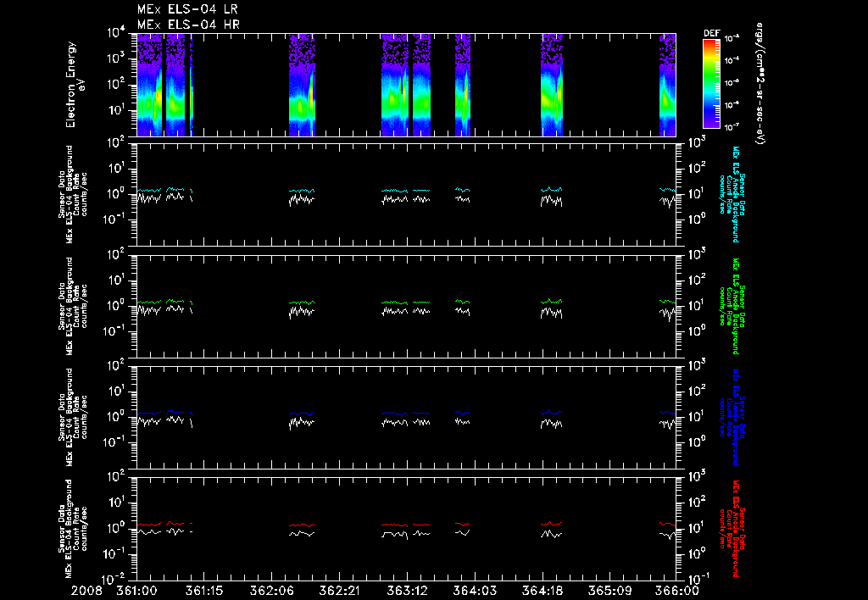Click the 10^-7 tick on the color bar
Viewport: 868px width, 600px height.
tap(732, 127)
